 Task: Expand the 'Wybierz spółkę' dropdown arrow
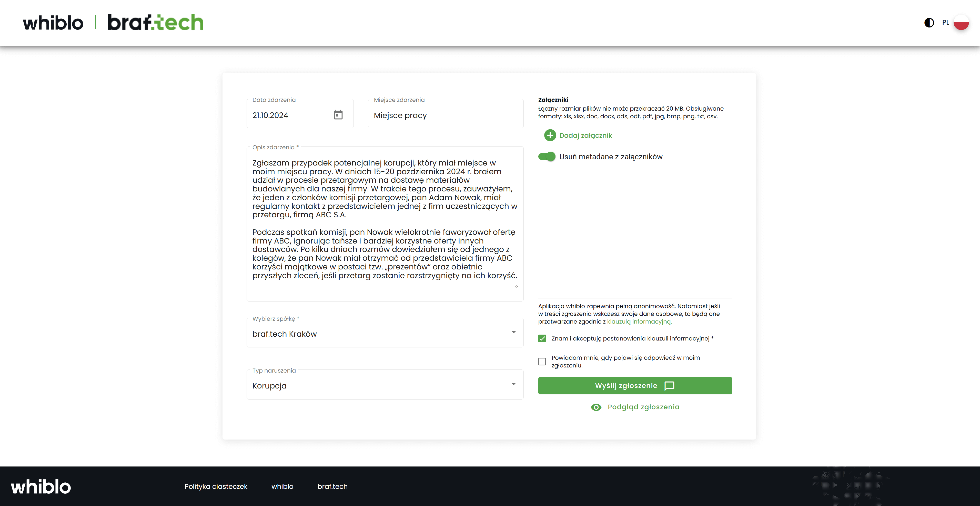[514, 332]
